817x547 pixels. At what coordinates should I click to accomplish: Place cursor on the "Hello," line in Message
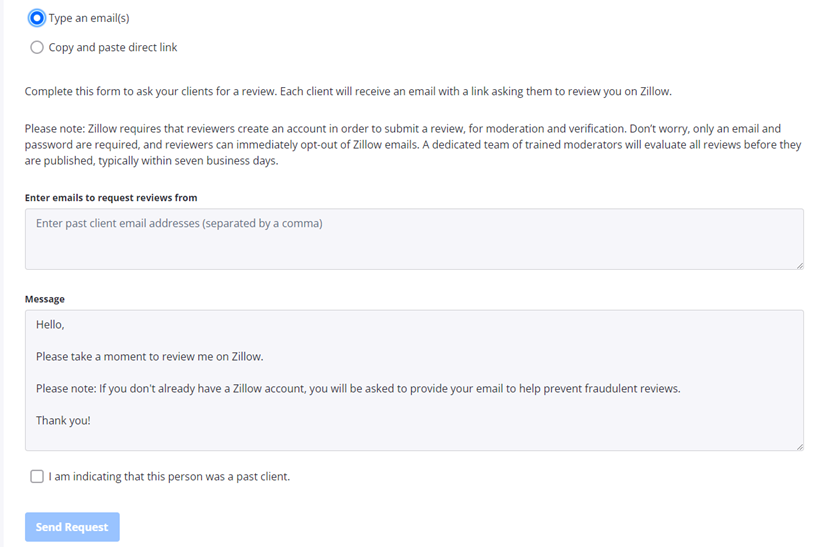pos(50,324)
